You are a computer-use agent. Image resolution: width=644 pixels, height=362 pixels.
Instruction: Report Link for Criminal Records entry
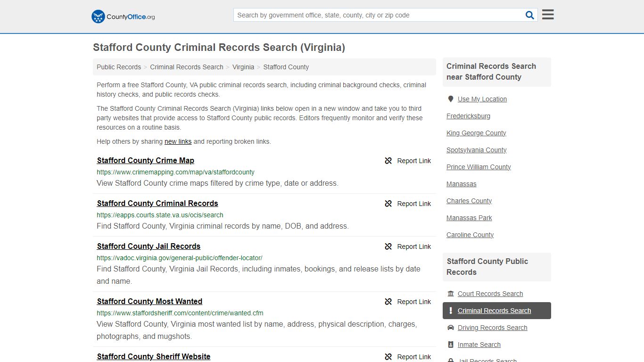[414, 204]
